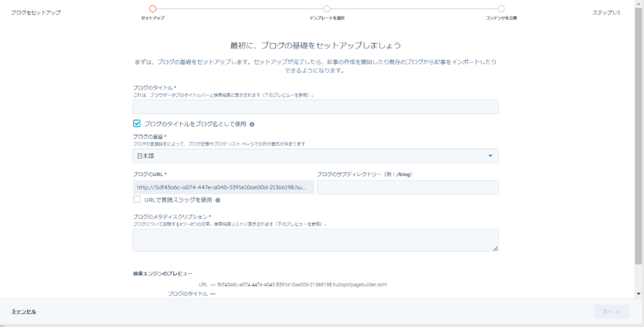The width and height of the screenshot is (644, 327).
Task: Click the scrollbar down arrow
Action: coord(638,293)
